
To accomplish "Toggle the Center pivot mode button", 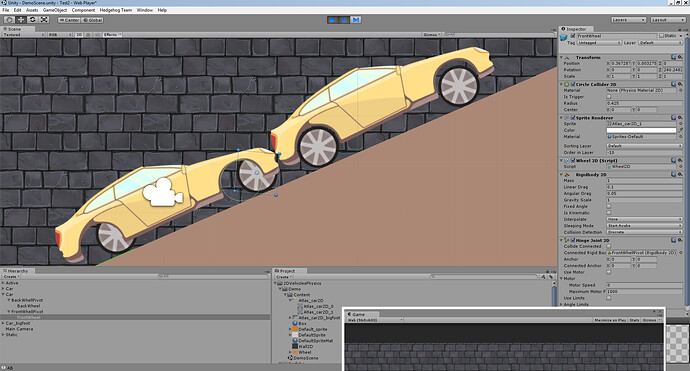I will pos(69,20).
